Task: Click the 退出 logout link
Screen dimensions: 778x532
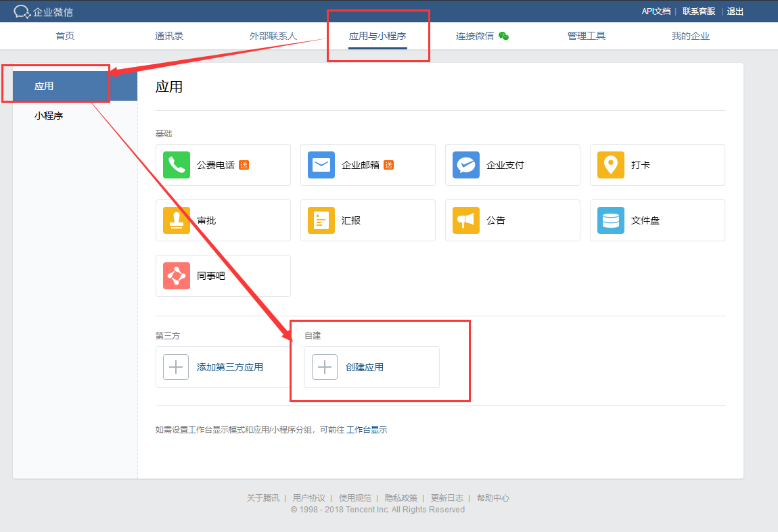Action: pos(735,11)
